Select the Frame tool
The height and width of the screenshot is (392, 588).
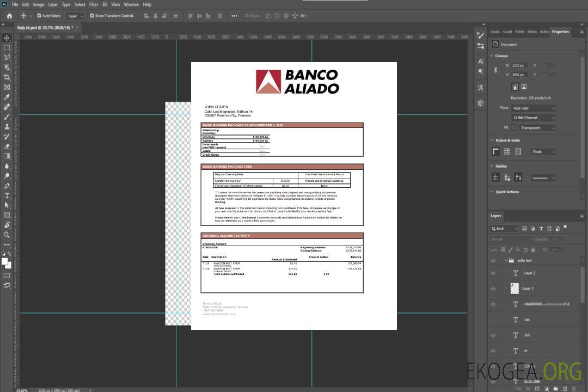coord(7,87)
